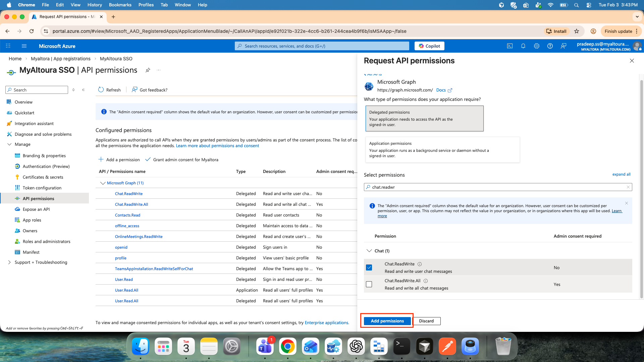Open Terminal from the Dock
This screenshot has width=644, height=362.
click(402, 346)
